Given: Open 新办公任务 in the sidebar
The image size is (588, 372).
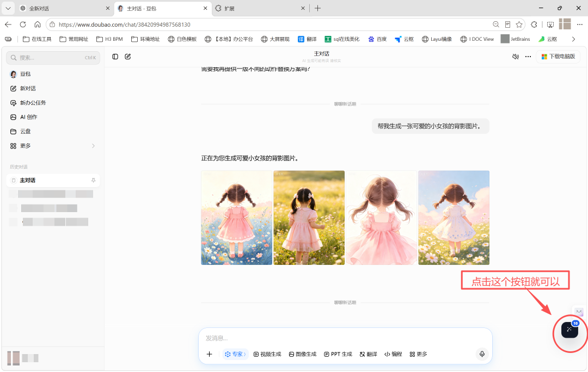Looking at the screenshot, I should pos(53,103).
